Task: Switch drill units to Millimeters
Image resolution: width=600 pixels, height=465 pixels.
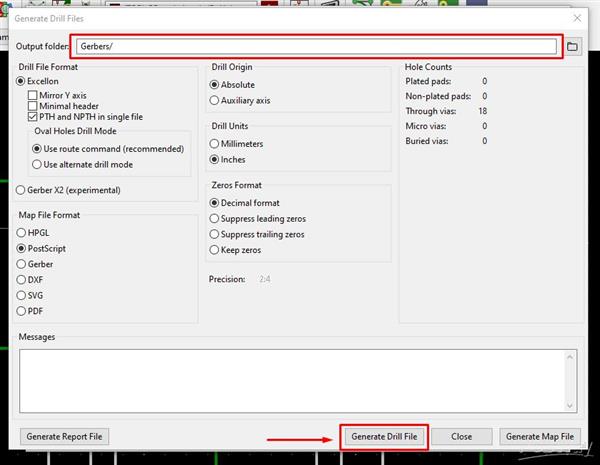Action: tap(214, 144)
